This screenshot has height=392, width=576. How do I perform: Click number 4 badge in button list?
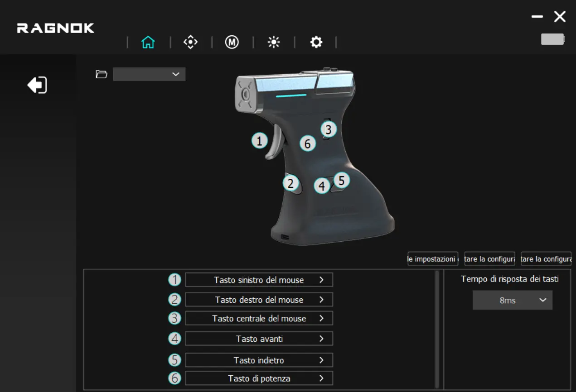174,339
